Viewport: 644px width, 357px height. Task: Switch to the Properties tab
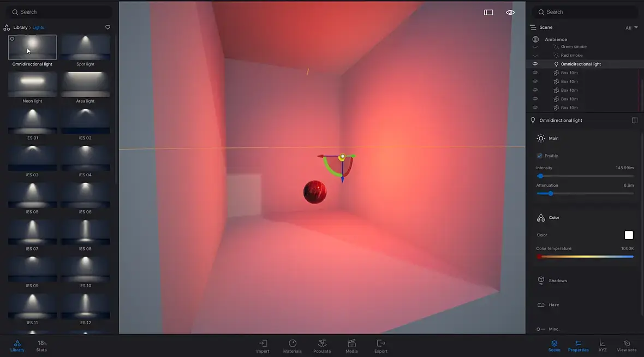point(579,346)
